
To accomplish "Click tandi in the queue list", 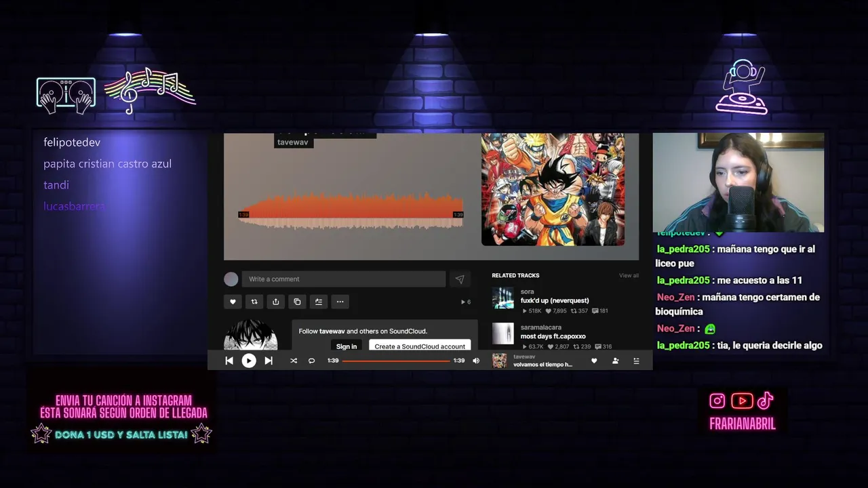I will [56, 185].
